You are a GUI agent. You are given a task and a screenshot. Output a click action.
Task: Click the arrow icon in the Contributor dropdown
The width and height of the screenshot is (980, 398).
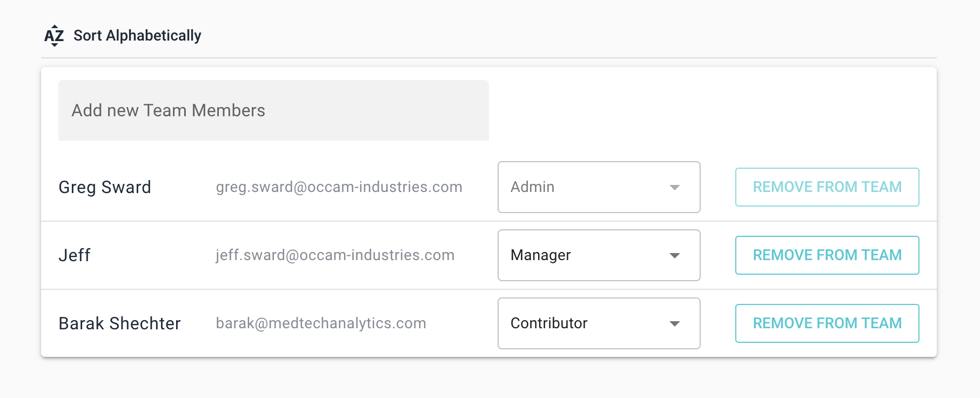click(x=674, y=323)
